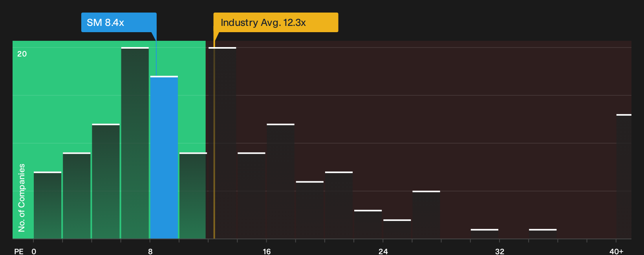The height and width of the screenshot is (255, 644).
Task: Select the first green bar at PE 0-2
Action: tap(48, 205)
